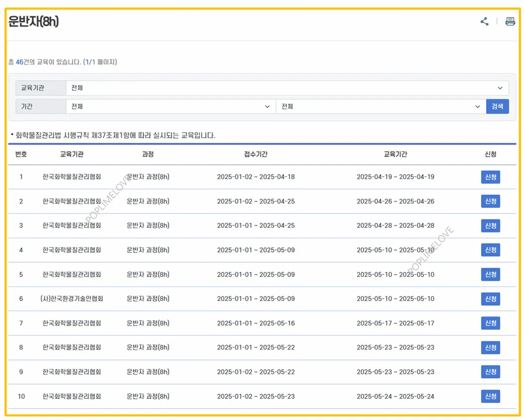Click the 교육기관 column header
Viewport: 525px width, 420px height.
72,154
